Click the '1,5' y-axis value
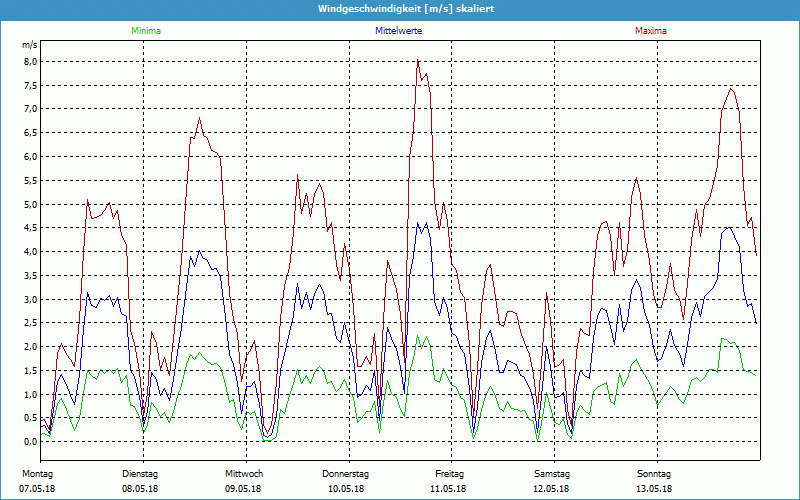Image resolution: width=800 pixels, height=500 pixels. coord(31,370)
